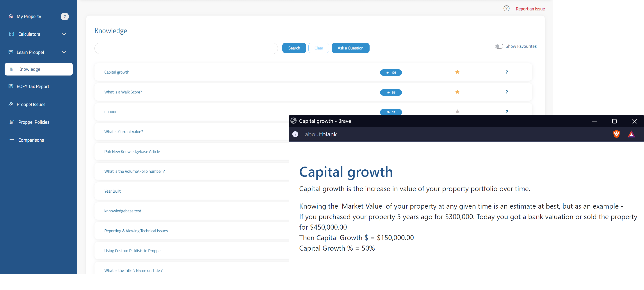
Task: Click the Ask a Question button
Action: pyautogui.click(x=350, y=48)
